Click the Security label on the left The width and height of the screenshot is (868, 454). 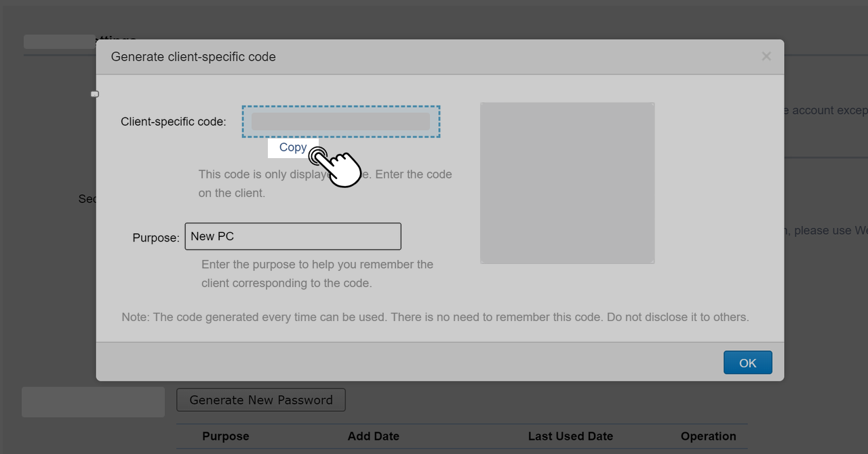tap(87, 198)
